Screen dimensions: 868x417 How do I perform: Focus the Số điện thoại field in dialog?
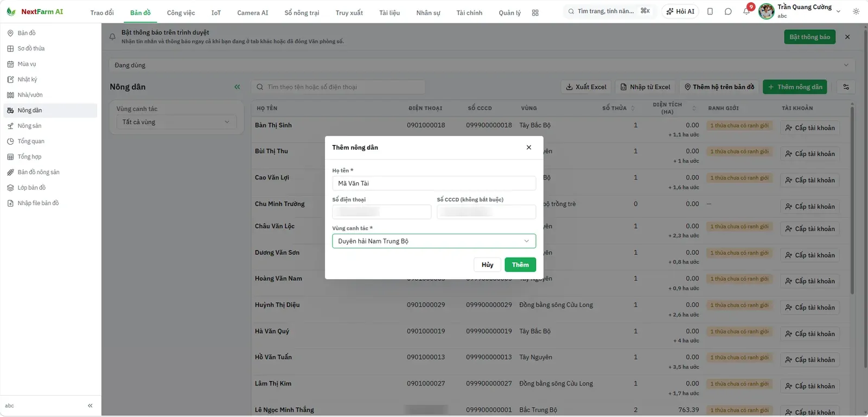(381, 212)
